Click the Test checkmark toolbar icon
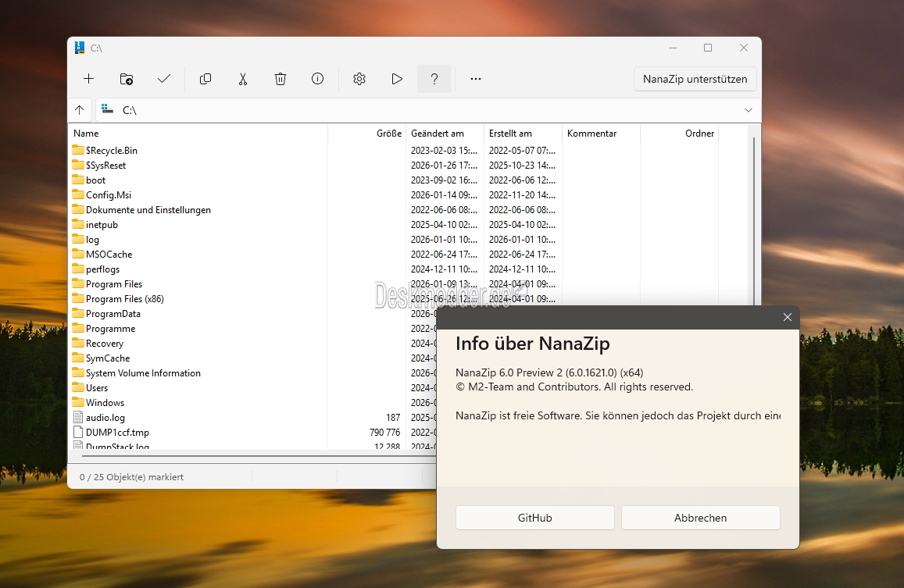 (164, 79)
